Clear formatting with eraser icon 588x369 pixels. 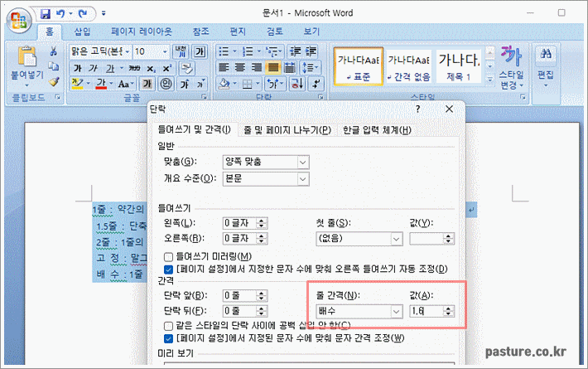point(186,68)
